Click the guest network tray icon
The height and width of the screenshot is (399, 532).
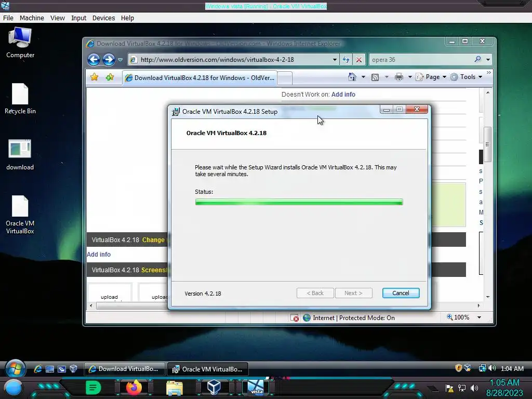point(482,368)
